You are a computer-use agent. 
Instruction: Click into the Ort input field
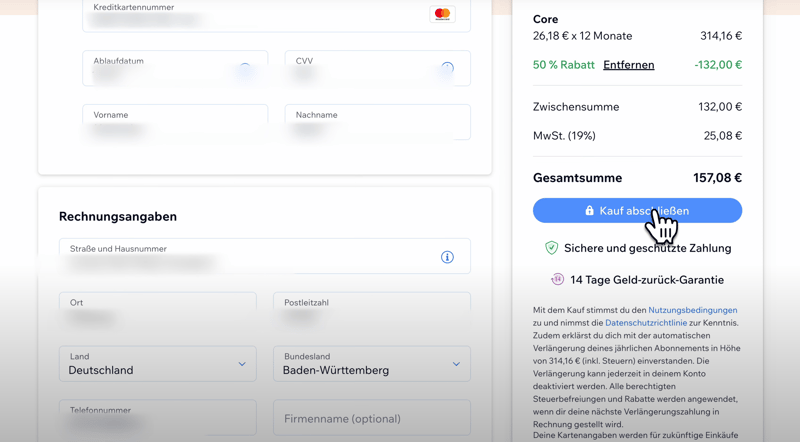[158, 312]
